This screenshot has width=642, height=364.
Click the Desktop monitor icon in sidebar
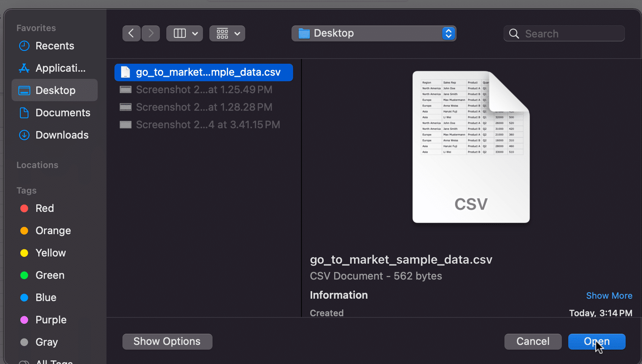click(24, 90)
